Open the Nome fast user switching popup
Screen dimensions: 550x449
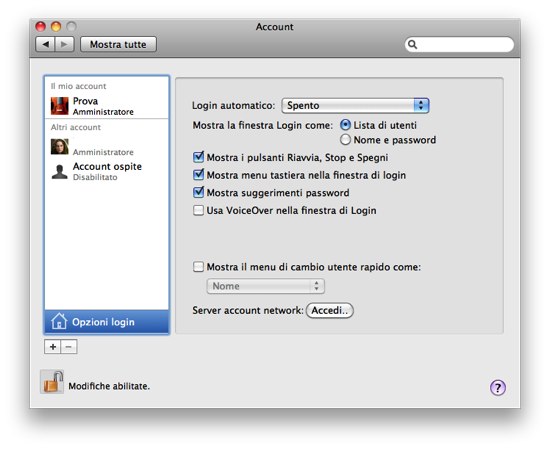266,286
